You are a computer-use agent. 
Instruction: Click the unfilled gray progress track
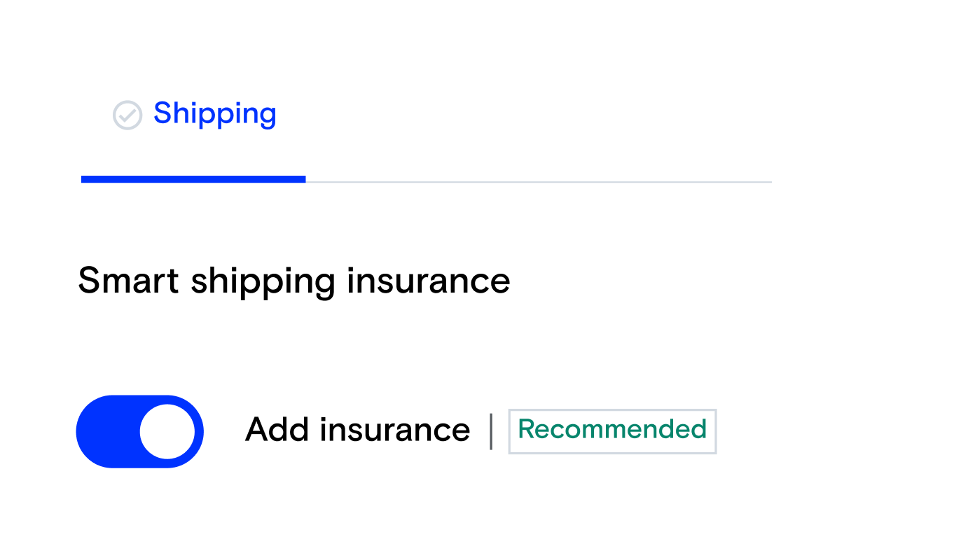(x=539, y=181)
